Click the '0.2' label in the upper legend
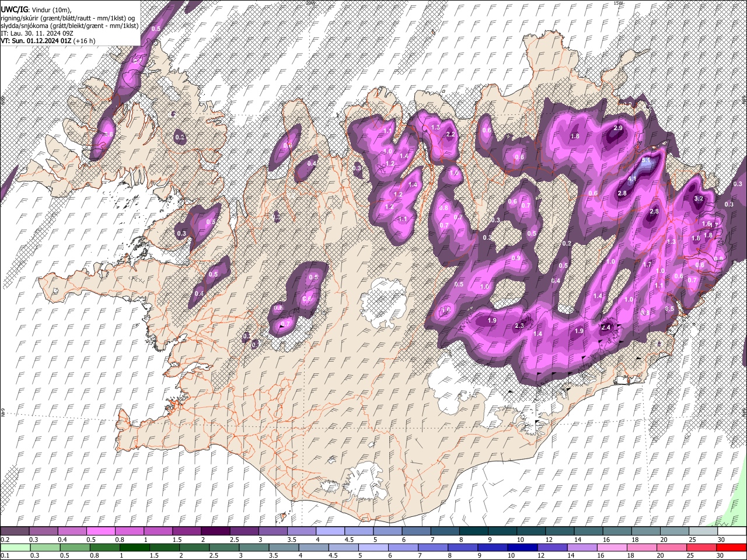The width and height of the screenshot is (747, 560). (5, 540)
